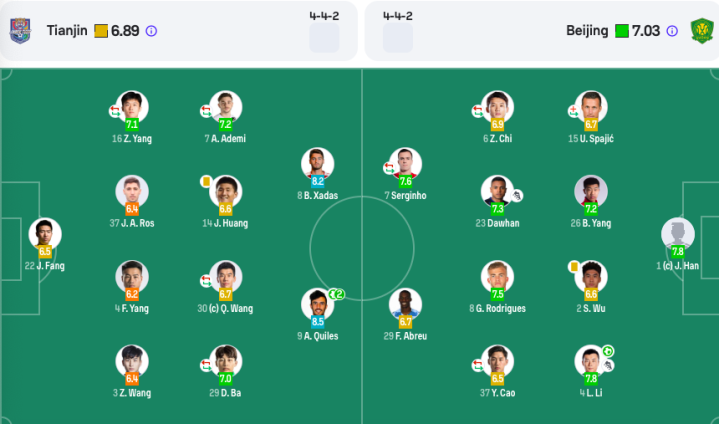This screenshot has width=719, height=424.
Task: Click the green rating square beside Beijing
Action: 622,31
